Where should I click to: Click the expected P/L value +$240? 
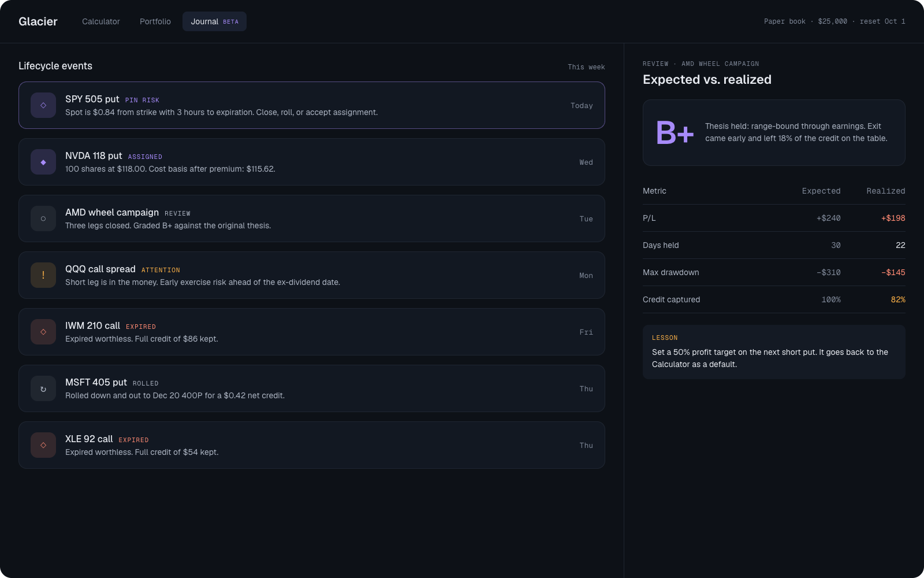(829, 218)
